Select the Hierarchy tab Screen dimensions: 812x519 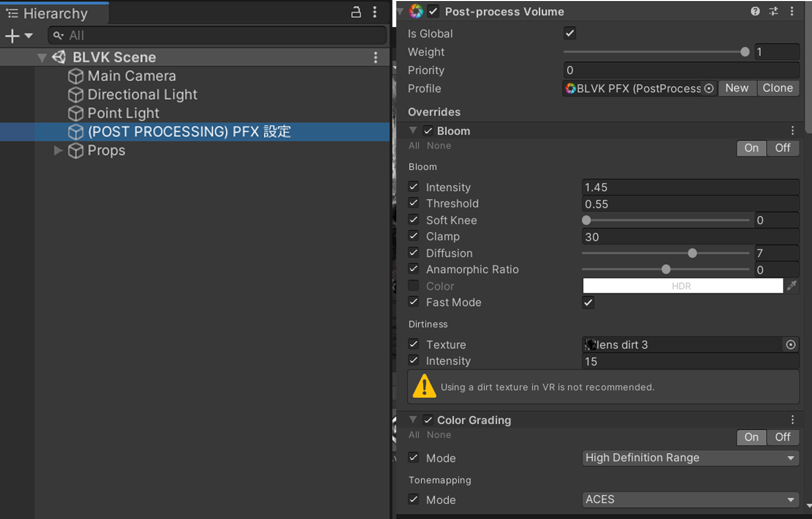pyautogui.click(x=54, y=14)
